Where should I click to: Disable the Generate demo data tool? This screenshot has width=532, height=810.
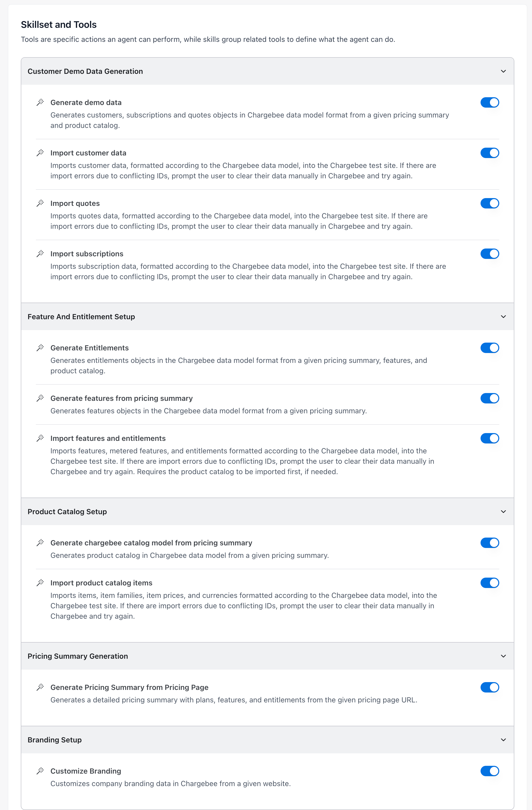[489, 102]
